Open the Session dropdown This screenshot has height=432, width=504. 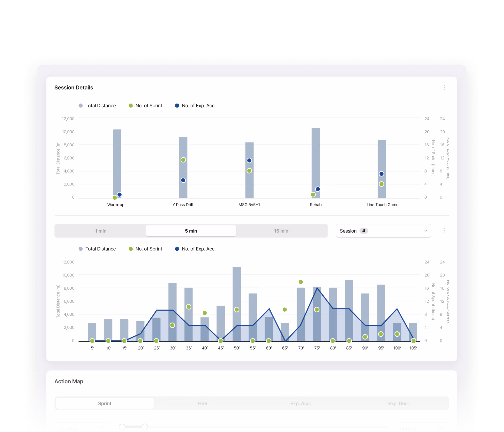pyautogui.click(x=383, y=231)
